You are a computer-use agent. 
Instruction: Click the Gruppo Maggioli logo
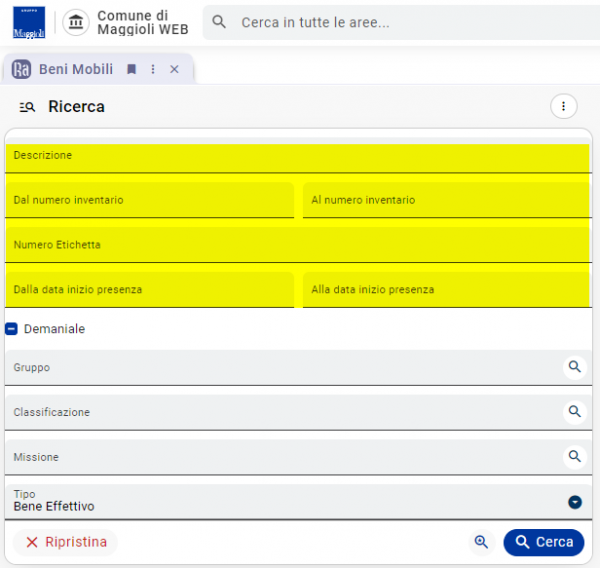(29, 22)
